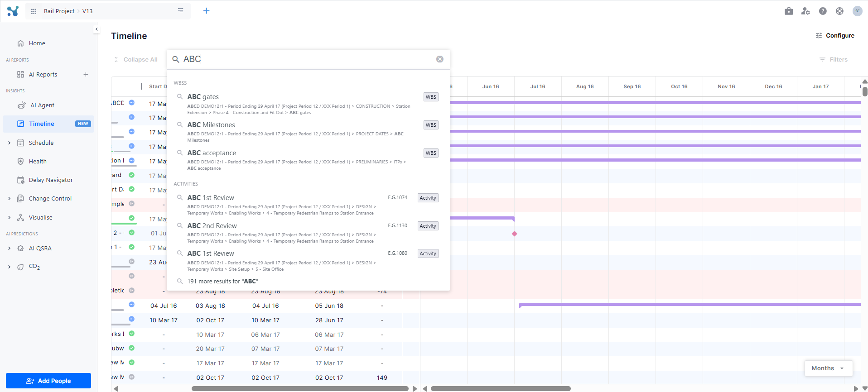Select ABC acceptance WBS result

click(x=308, y=160)
